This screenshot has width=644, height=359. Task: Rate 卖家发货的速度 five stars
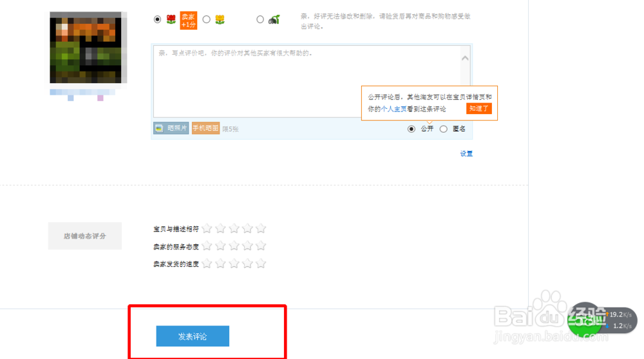point(261,264)
